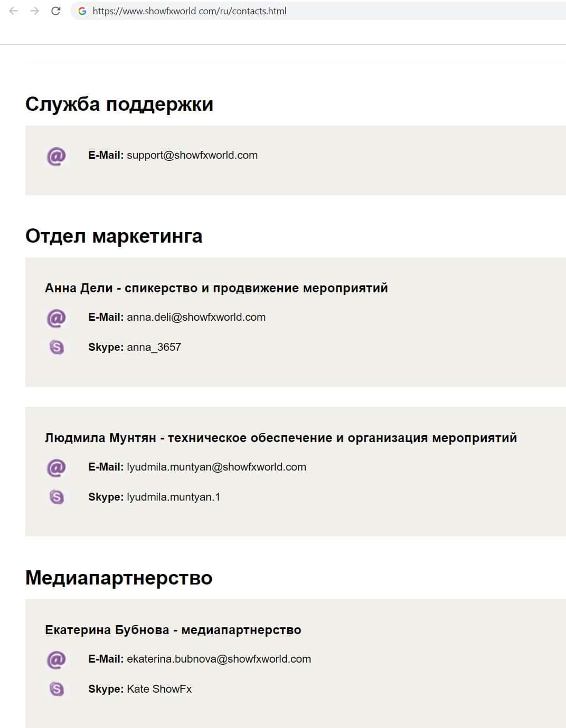Image resolution: width=566 pixels, height=728 pixels.
Task: Click the @ icon beside Anna Deli's email
Action: [x=56, y=318]
